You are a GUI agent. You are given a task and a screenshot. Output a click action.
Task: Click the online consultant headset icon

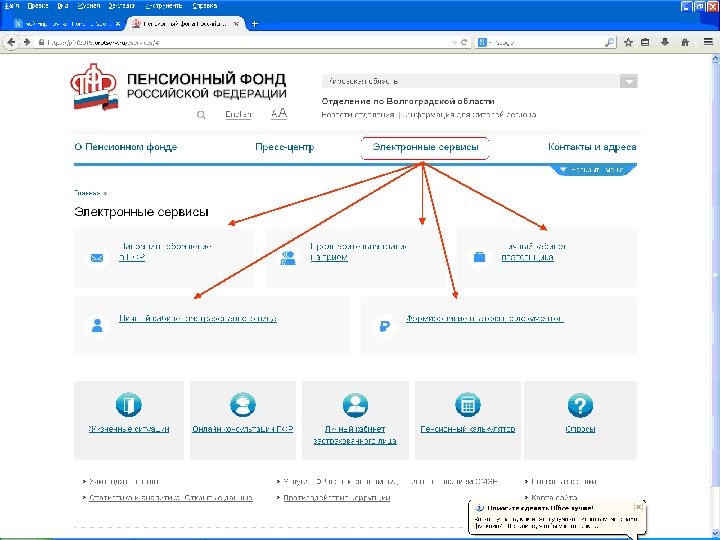point(242,405)
